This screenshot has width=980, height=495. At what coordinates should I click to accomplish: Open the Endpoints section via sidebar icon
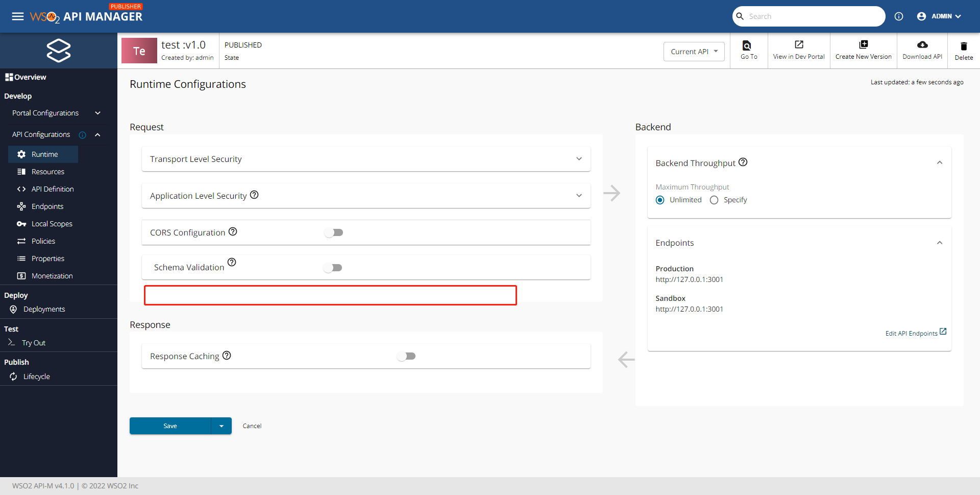pyautogui.click(x=21, y=206)
